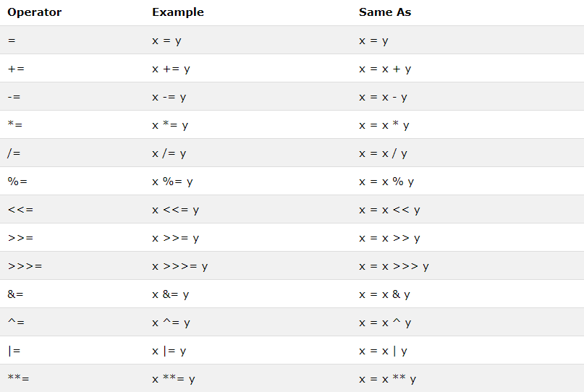Click the Same As column header
The width and height of the screenshot is (584, 392).
[385, 12]
